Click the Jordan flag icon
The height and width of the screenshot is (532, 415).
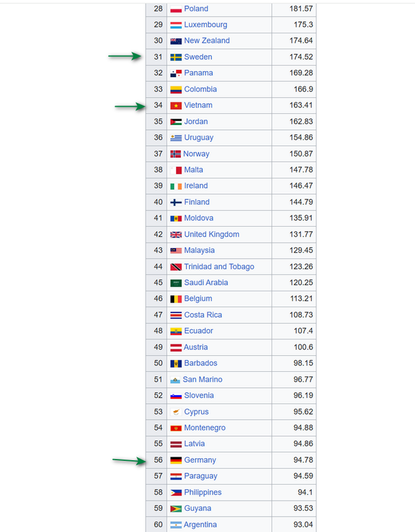pyautogui.click(x=176, y=122)
